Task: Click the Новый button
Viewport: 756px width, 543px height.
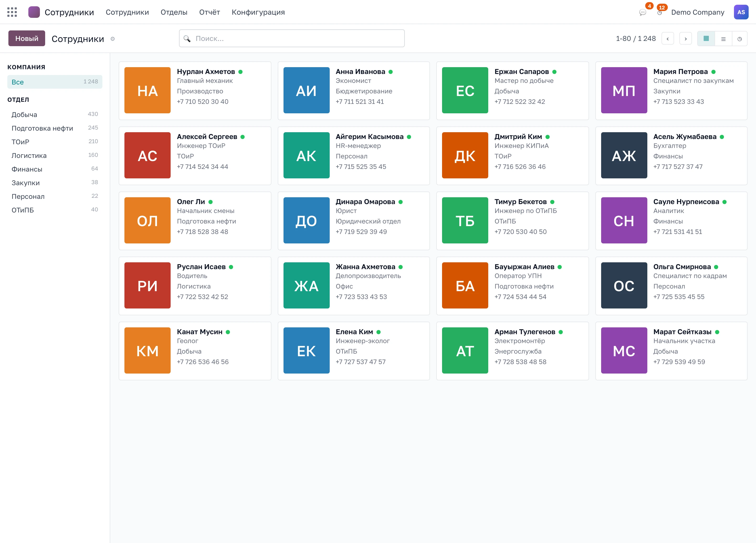Action: pyautogui.click(x=27, y=38)
